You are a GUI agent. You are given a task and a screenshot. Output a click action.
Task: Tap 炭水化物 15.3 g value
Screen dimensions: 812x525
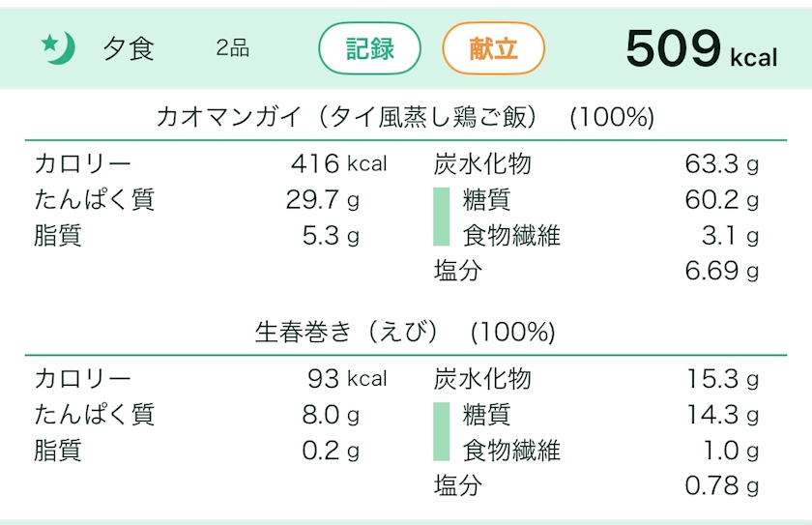721,379
